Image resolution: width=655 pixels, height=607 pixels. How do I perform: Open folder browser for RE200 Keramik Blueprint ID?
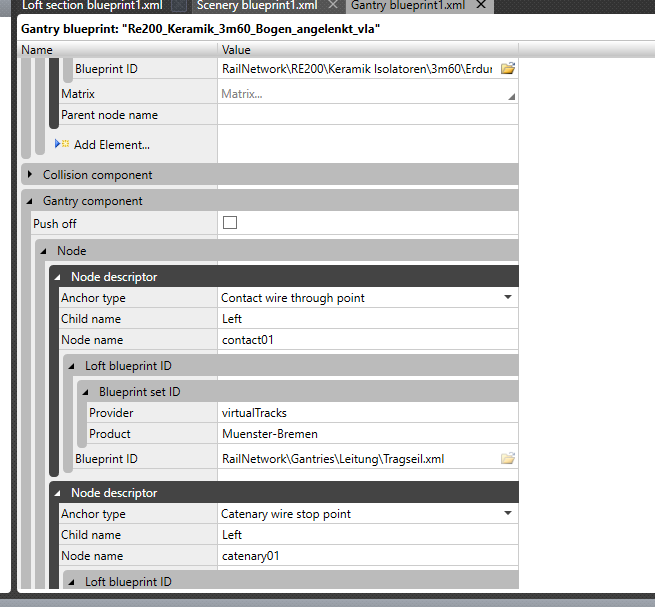[x=508, y=69]
